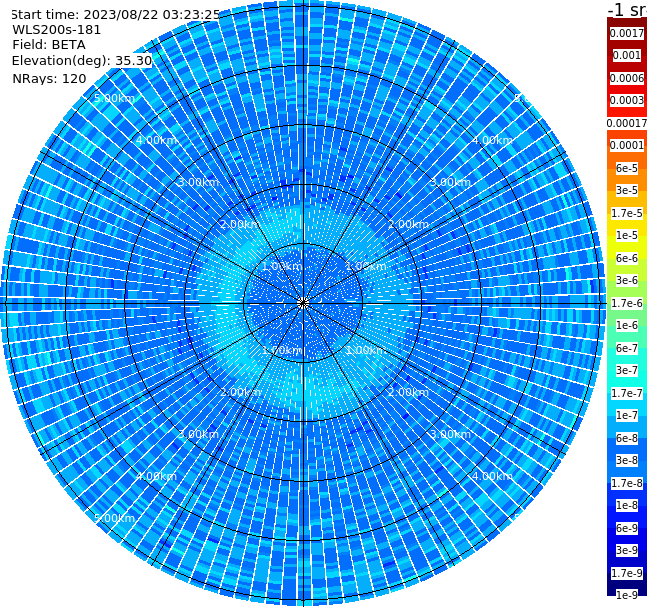This screenshot has height=607, width=647.
Task: Click the 0.0003 colorbar label
Action: pyautogui.click(x=627, y=100)
